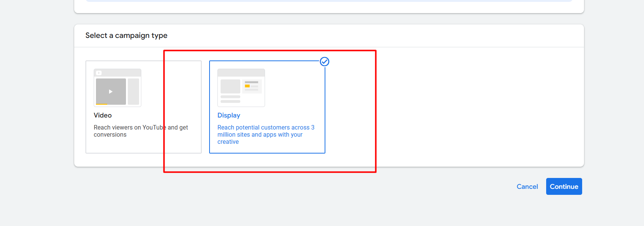Click the Video campaign thumbnail illustration
The image size is (644, 226).
tap(117, 88)
